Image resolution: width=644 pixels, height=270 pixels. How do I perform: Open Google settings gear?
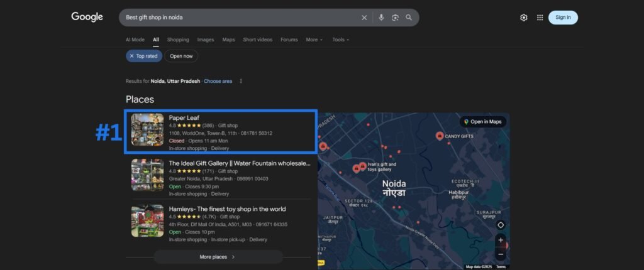(523, 18)
